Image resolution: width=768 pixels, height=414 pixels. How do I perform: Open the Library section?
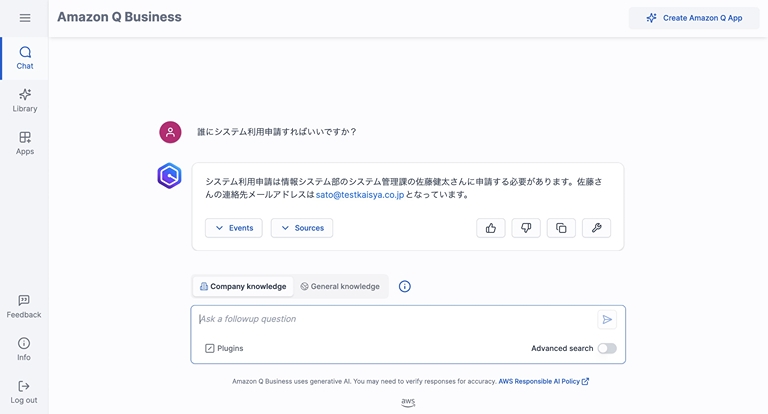coord(25,101)
